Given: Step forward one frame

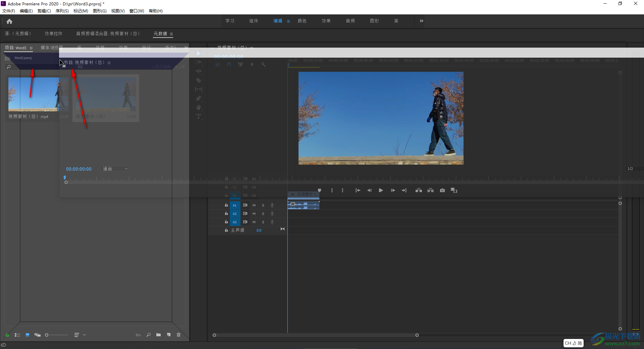Looking at the screenshot, I should click(x=393, y=190).
